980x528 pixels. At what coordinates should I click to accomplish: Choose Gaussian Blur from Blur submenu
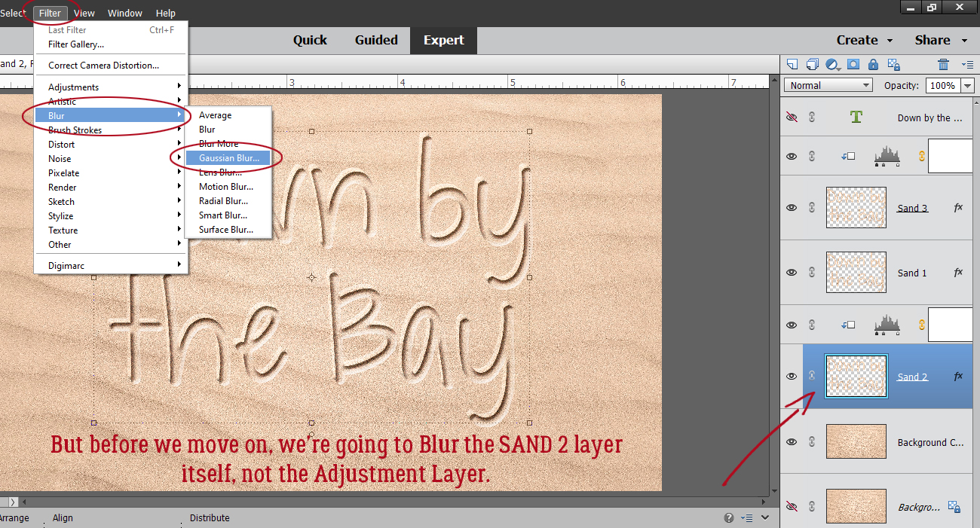(228, 157)
